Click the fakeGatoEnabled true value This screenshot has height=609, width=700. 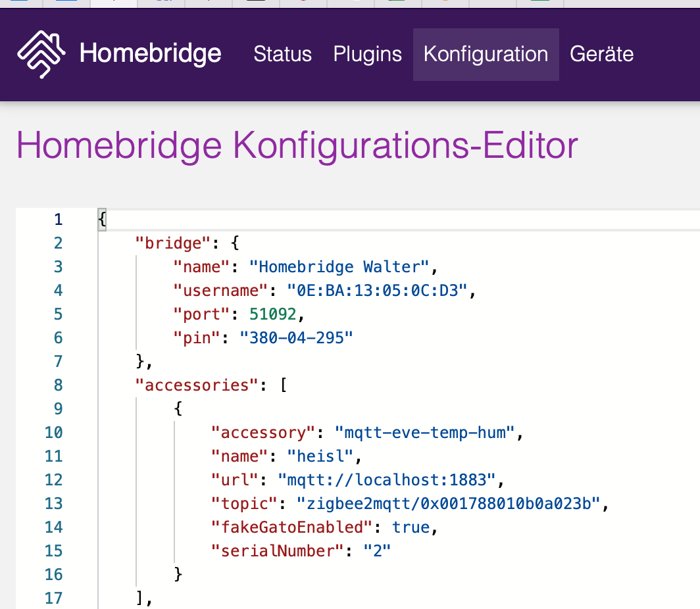coord(411,527)
